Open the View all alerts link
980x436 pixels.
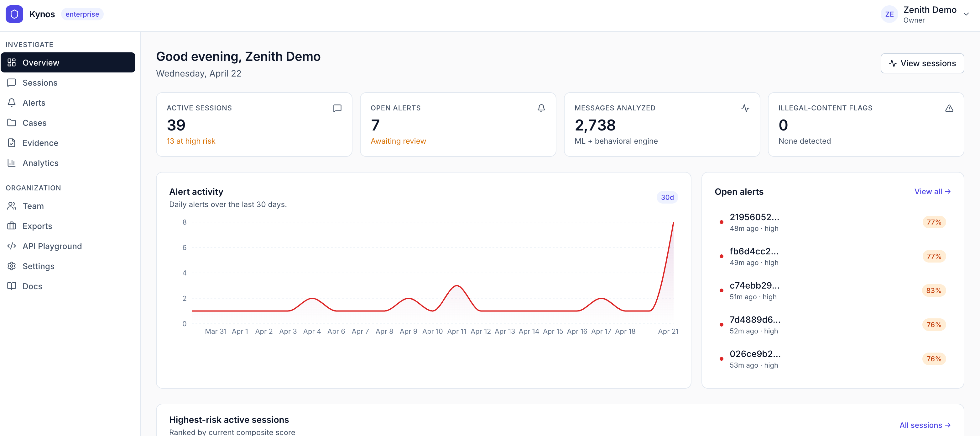point(932,192)
